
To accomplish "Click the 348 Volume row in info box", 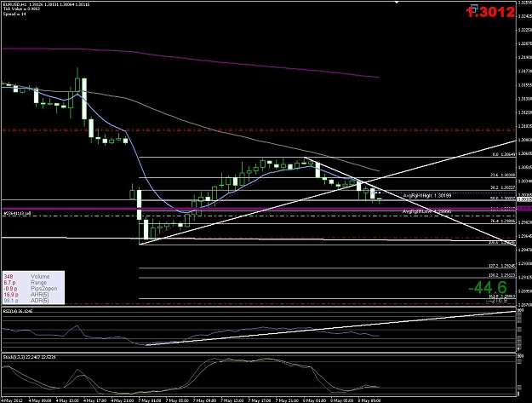I will [x=26, y=276].
